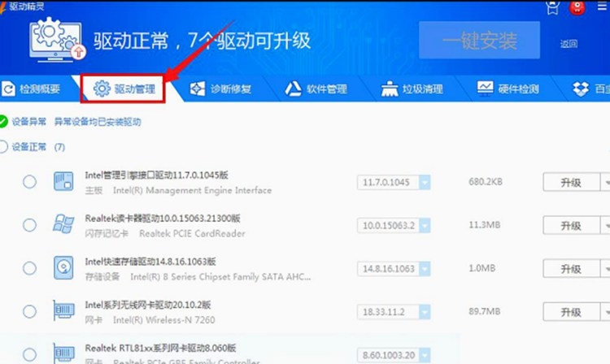The width and height of the screenshot is (610, 364).
Task: Select checkbox for Intel管理引擎接口驱动 row
Action: [x=29, y=181]
